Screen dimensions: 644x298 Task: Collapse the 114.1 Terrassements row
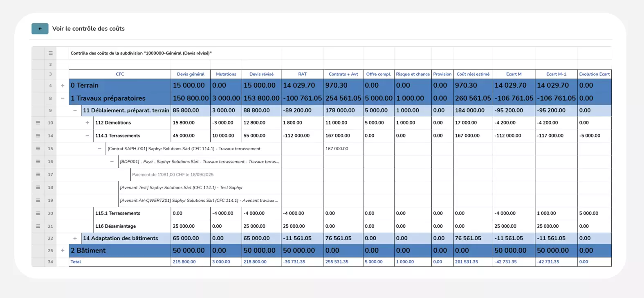point(87,136)
